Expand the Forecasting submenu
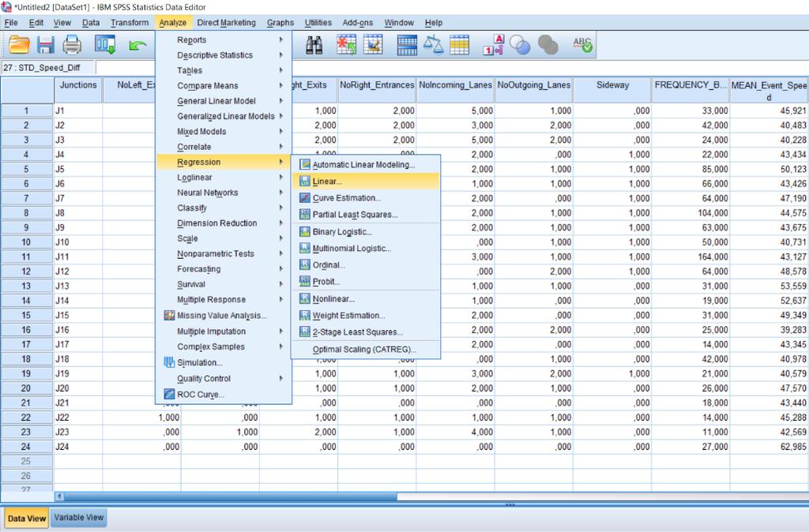The width and height of the screenshot is (809, 532). click(224, 269)
